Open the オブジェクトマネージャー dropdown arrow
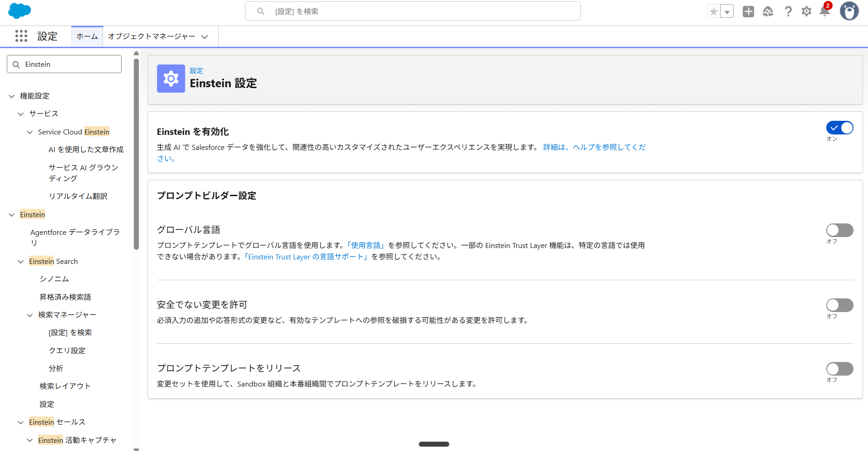This screenshot has width=868, height=451. (205, 36)
